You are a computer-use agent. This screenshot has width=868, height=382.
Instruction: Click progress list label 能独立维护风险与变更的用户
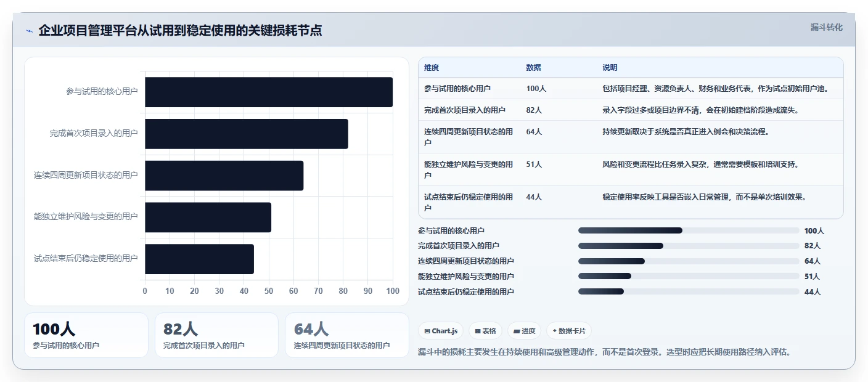(466, 277)
